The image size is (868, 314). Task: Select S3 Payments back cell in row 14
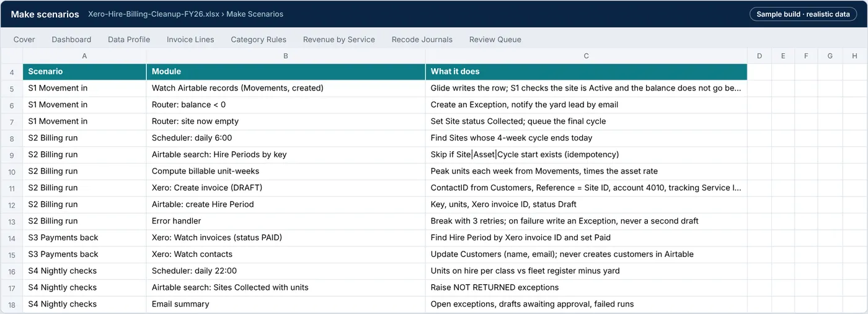(x=84, y=238)
